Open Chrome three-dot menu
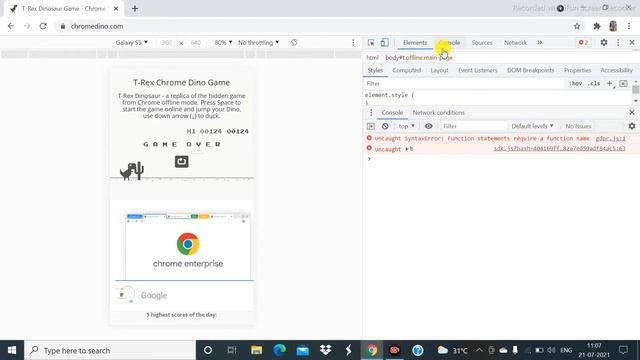Screen dimensions: 640x360 [x=629, y=26]
